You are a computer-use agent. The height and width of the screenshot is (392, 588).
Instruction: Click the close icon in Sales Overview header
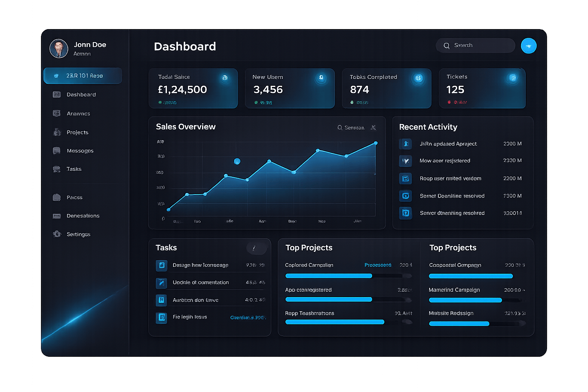coord(373,127)
